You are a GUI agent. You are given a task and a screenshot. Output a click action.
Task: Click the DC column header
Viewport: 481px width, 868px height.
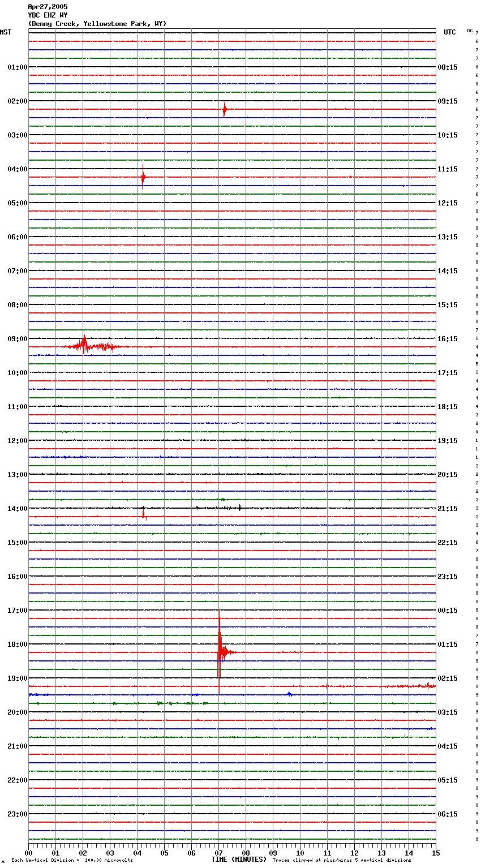[x=470, y=31]
